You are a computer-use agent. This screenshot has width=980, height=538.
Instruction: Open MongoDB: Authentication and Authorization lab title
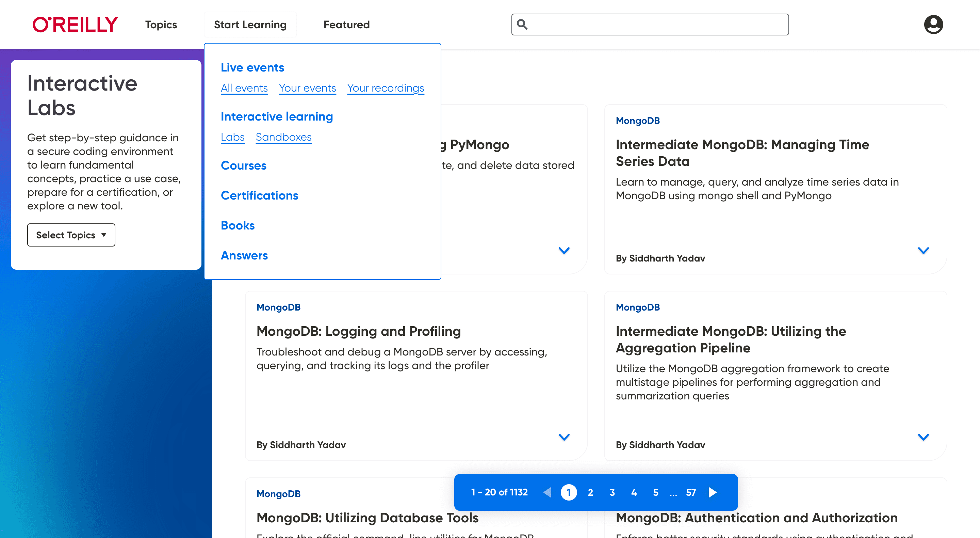click(x=757, y=518)
